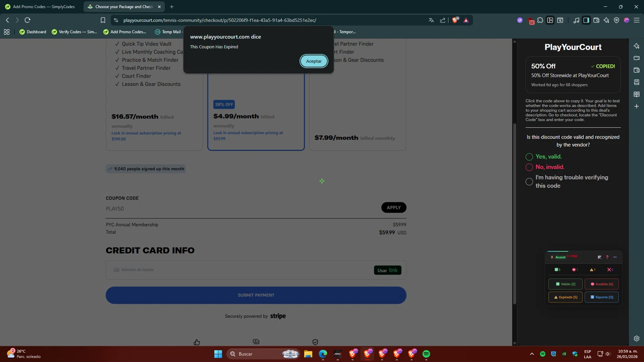Click the music note toolbar icon
The height and width of the screenshot is (362, 644).
click(576, 20)
